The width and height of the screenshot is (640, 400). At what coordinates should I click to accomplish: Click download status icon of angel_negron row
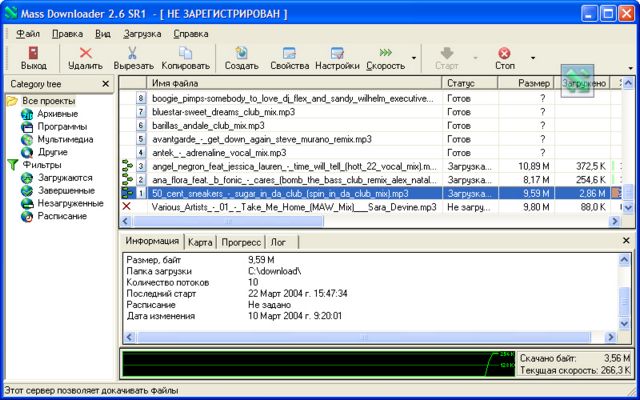pos(127,166)
